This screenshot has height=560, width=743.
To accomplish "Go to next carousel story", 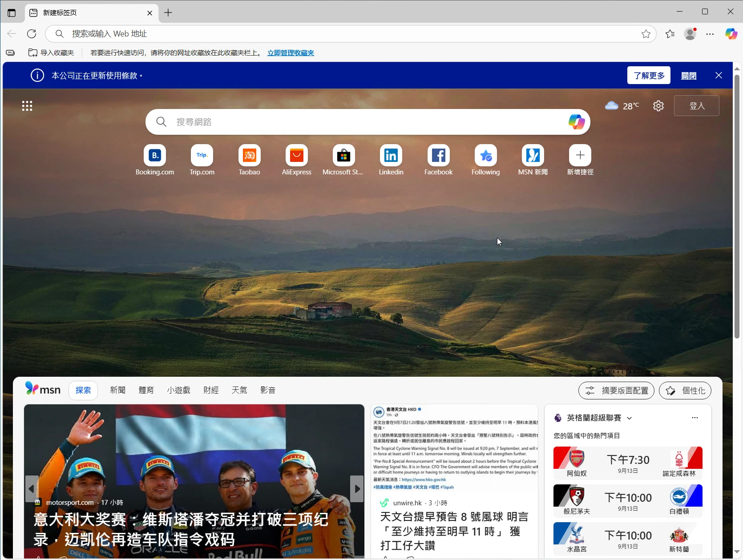I will pyautogui.click(x=357, y=489).
